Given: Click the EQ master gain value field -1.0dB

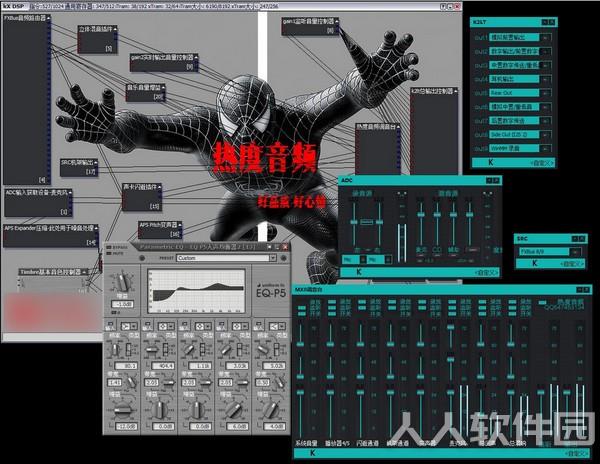Looking at the screenshot, I should (x=122, y=304).
